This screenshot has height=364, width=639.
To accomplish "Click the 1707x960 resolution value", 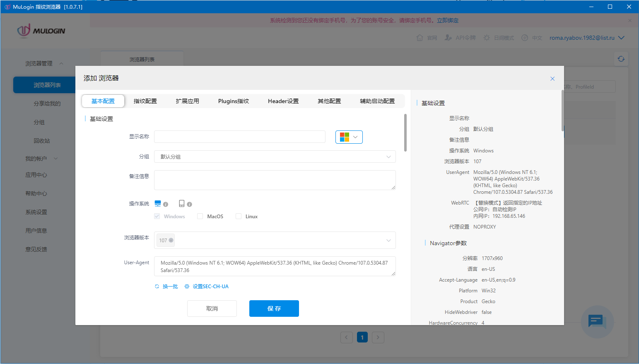I will click(492, 258).
